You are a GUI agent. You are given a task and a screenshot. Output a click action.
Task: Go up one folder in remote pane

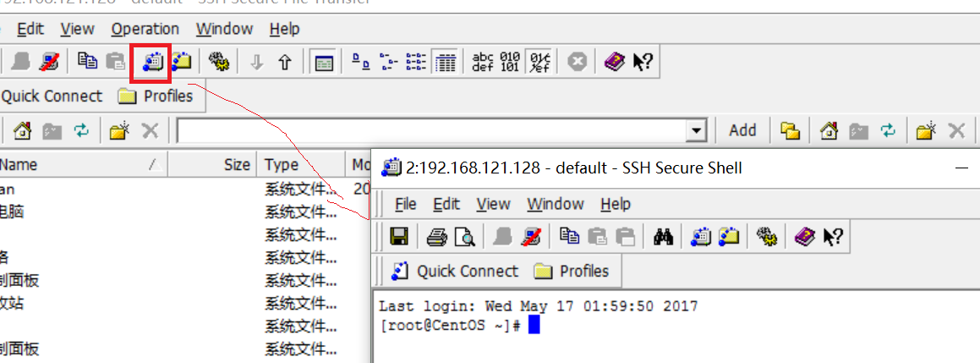coord(858,130)
